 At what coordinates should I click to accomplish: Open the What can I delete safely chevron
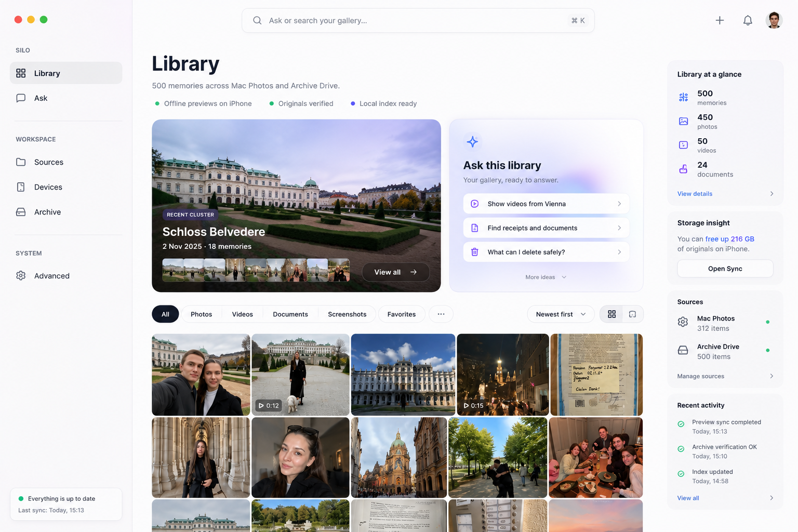click(619, 252)
